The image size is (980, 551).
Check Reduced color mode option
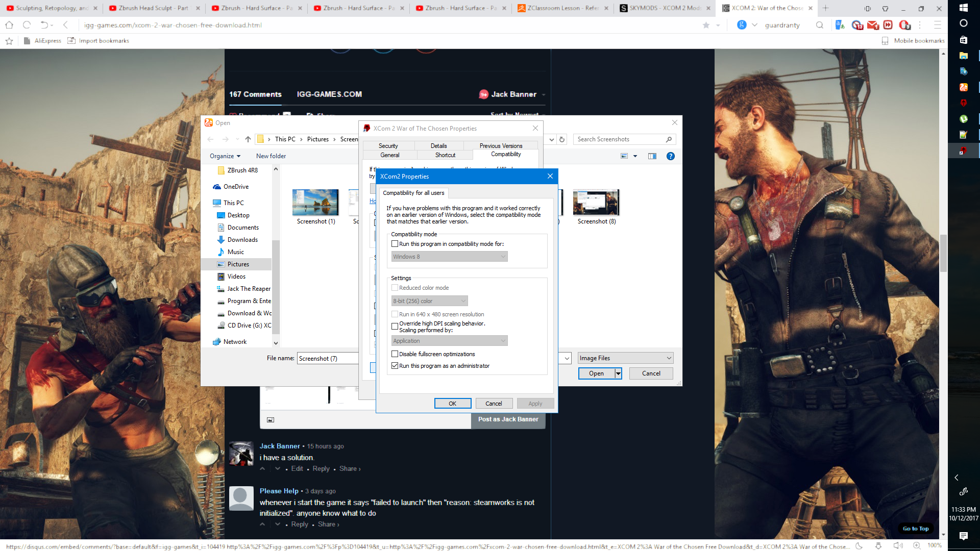point(395,288)
